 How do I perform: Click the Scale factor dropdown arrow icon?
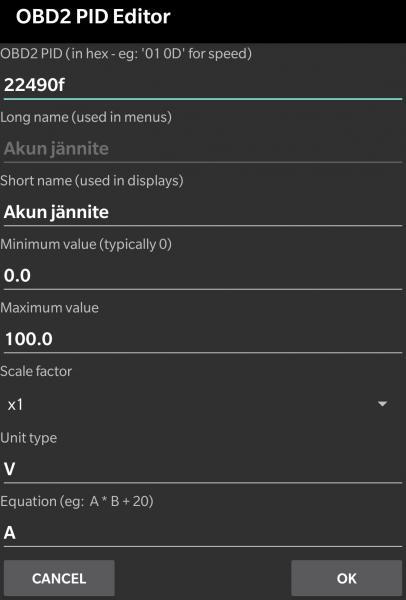point(382,404)
